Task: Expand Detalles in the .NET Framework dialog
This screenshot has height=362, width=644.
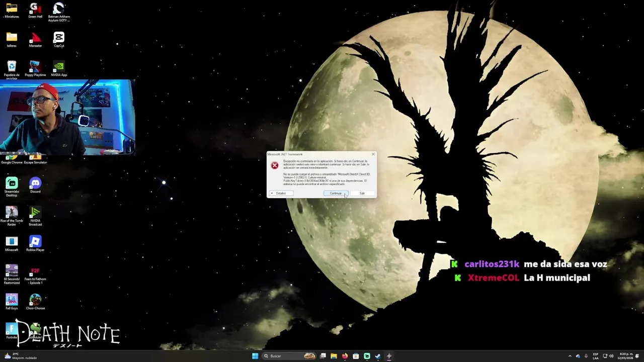Action: [281, 194]
